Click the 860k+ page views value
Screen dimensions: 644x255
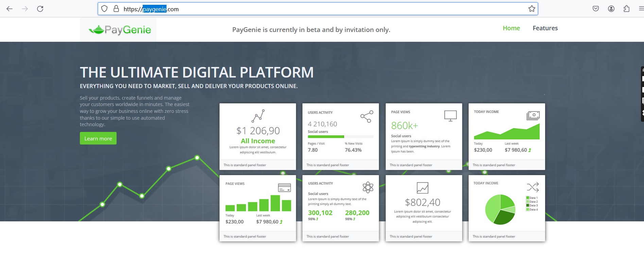click(404, 126)
